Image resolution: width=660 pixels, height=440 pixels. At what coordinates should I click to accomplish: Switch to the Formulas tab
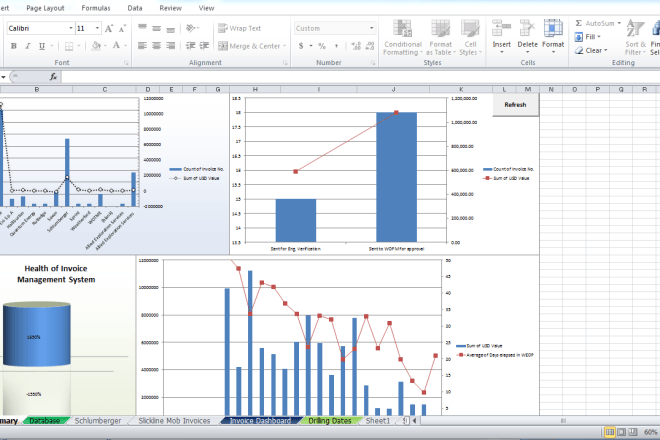(x=96, y=8)
